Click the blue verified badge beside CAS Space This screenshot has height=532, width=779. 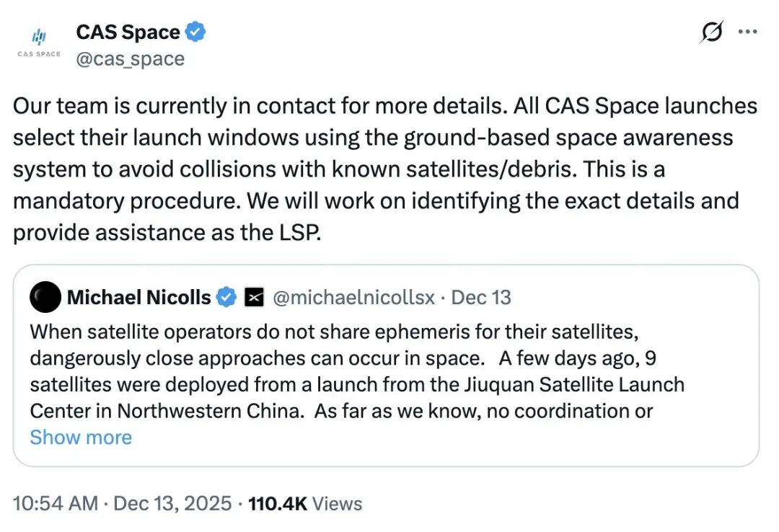(x=196, y=31)
